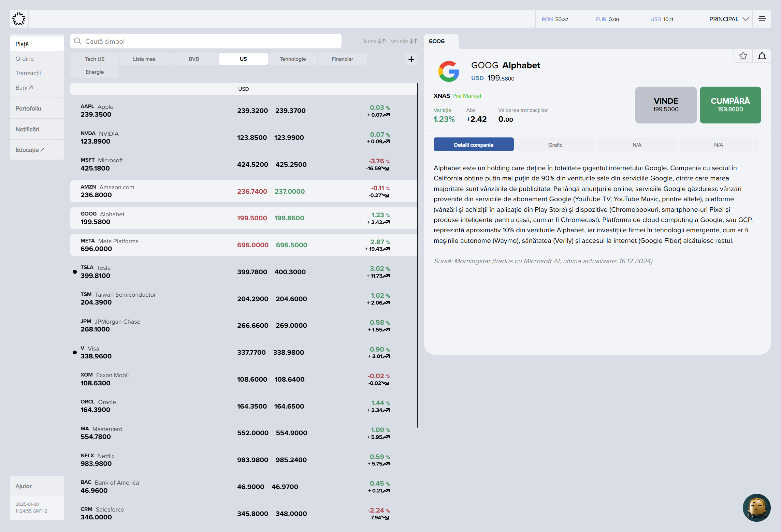Image resolution: width=781 pixels, height=532 pixels.
Task: Select the TSM Taiwan Semiconductor row
Action: [243, 299]
